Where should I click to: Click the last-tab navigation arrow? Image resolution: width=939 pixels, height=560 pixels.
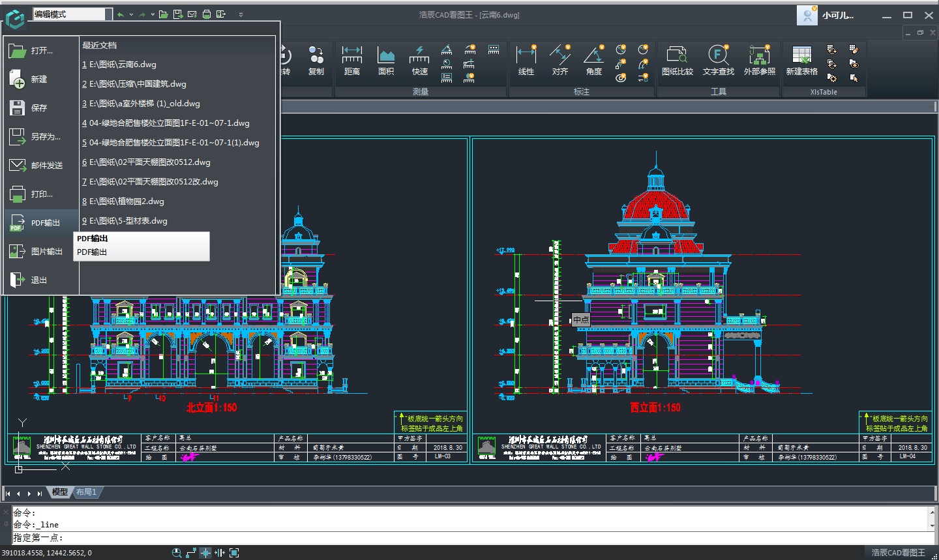click(x=40, y=494)
